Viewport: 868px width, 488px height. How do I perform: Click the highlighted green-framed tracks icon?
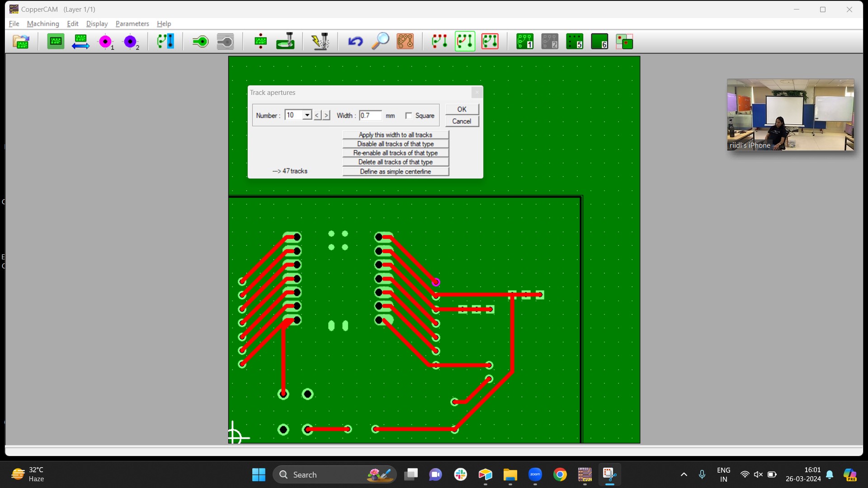[465, 42]
